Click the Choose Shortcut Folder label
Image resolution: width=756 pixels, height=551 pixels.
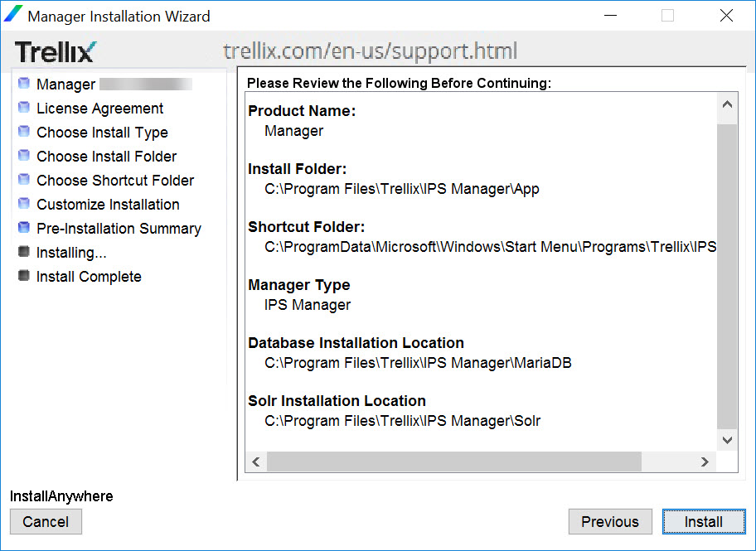pyautogui.click(x=115, y=181)
